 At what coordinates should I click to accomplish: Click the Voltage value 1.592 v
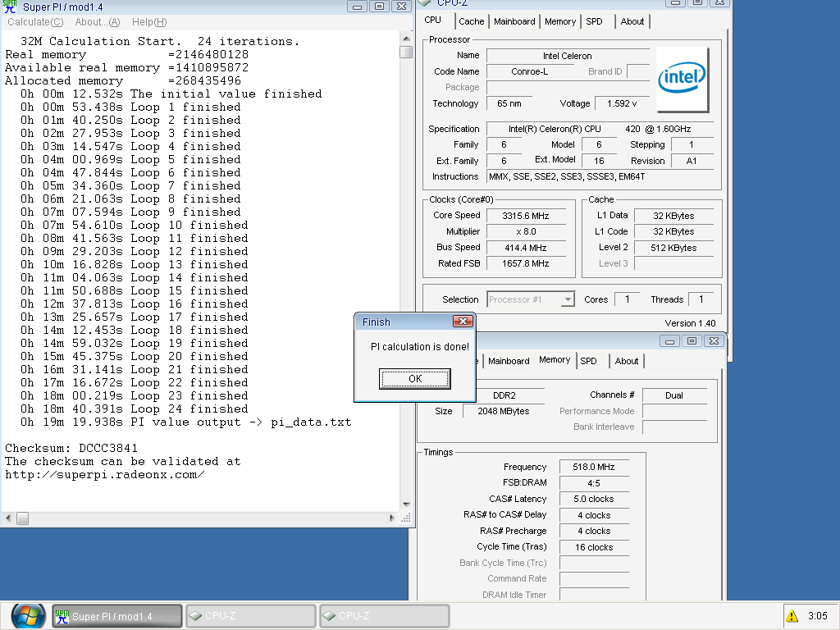click(622, 103)
